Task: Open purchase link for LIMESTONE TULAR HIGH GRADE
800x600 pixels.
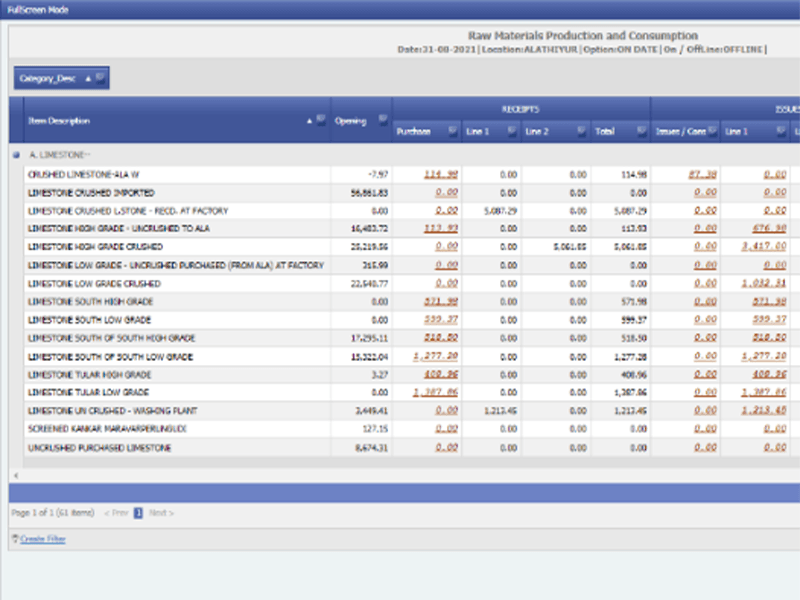Action: (441, 374)
